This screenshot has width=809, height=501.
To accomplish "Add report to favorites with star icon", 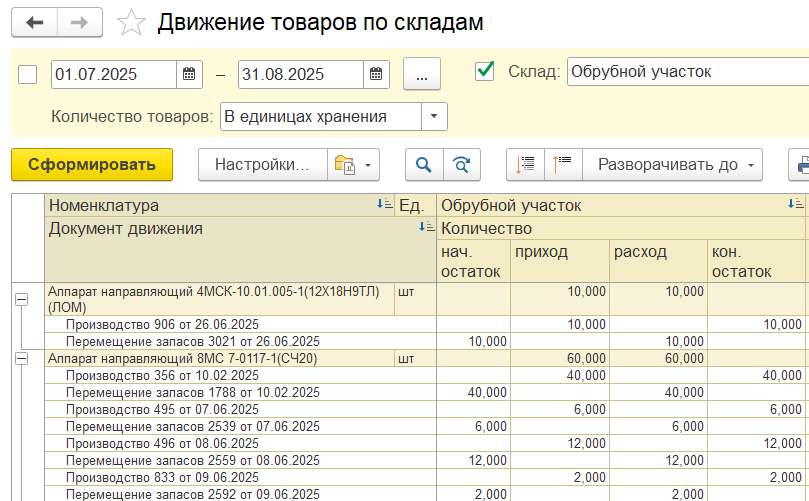I will [131, 23].
